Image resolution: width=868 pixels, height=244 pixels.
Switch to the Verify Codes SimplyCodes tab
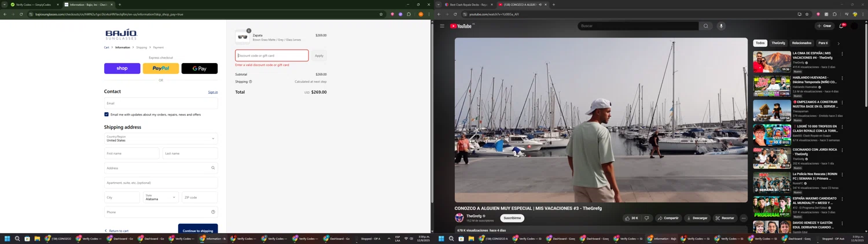click(x=34, y=5)
